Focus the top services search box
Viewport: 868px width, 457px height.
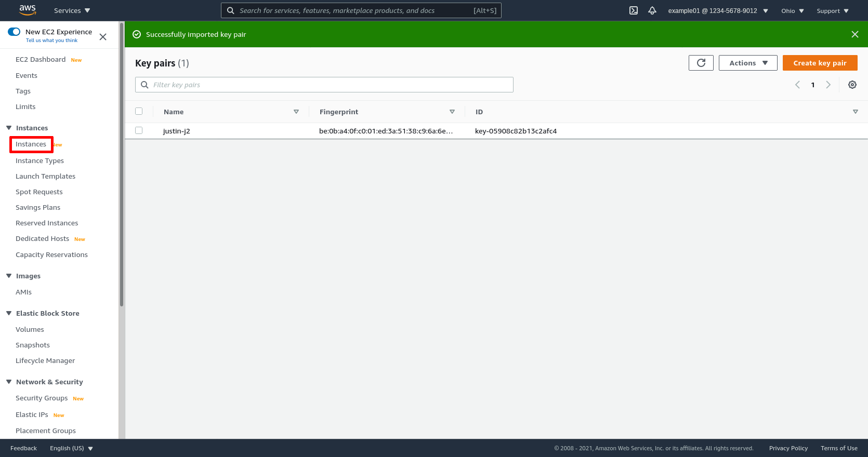click(361, 10)
